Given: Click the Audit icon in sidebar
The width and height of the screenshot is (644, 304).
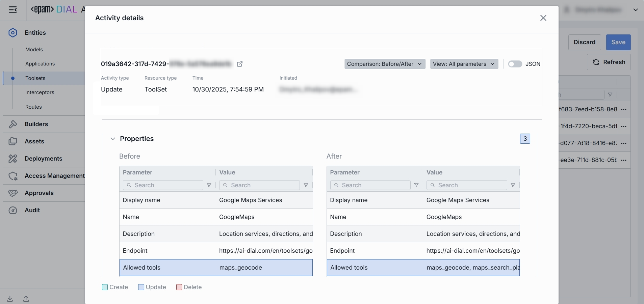Looking at the screenshot, I should (x=13, y=210).
